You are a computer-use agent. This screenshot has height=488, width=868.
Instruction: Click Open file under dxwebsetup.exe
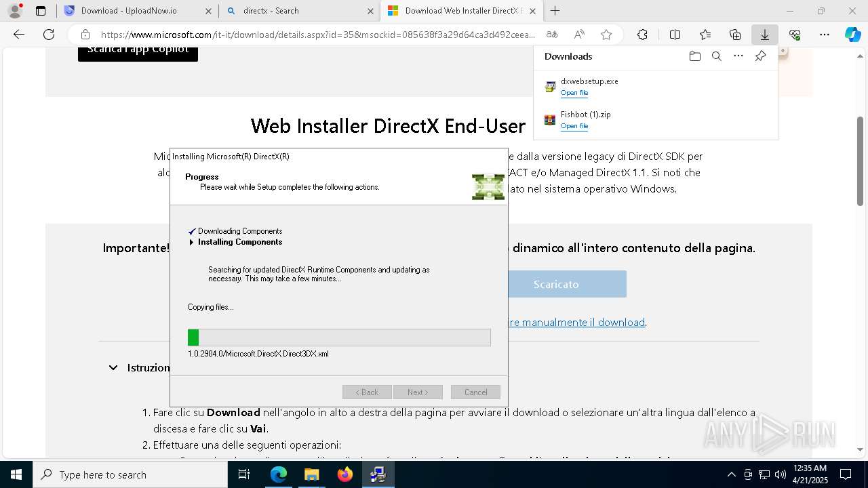(x=574, y=93)
